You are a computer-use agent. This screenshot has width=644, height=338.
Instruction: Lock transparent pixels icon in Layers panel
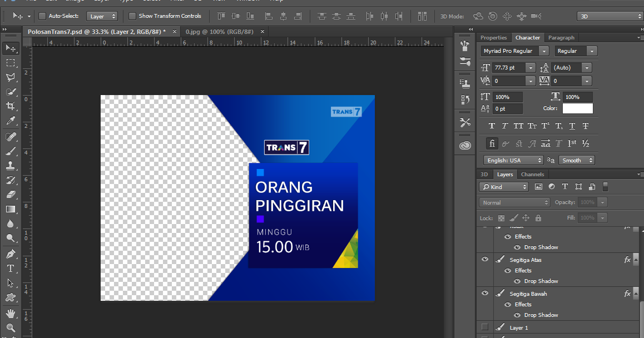[x=501, y=218]
